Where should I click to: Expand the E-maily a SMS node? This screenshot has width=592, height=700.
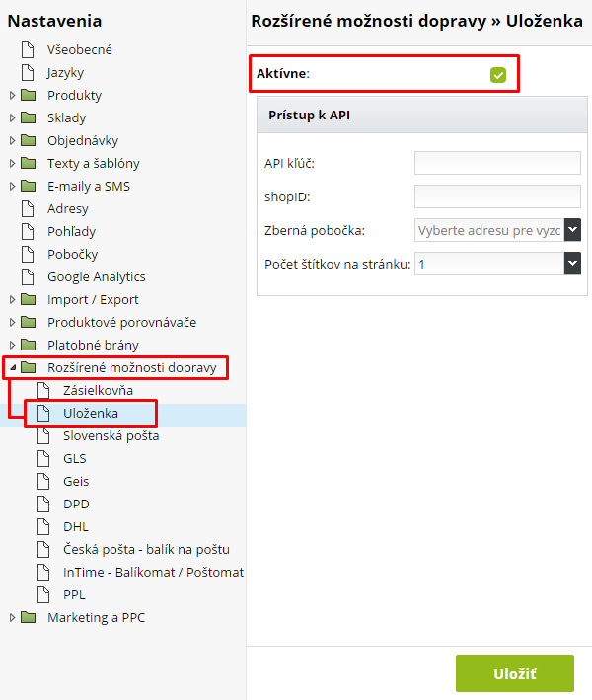[x=13, y=187]
